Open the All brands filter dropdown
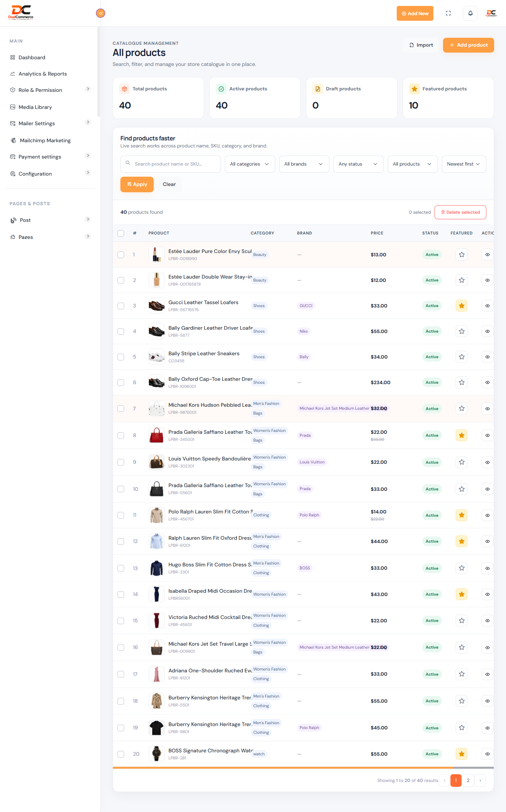 pos(304,164)
